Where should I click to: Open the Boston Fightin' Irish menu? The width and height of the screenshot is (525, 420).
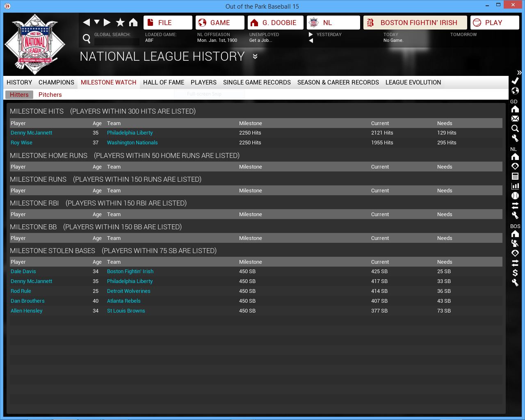point(415,23)
